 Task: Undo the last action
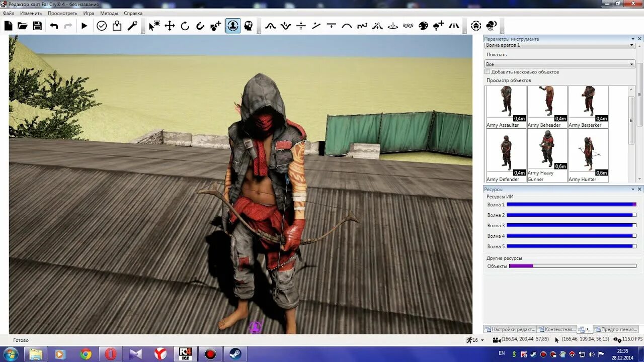coord(54,26)
